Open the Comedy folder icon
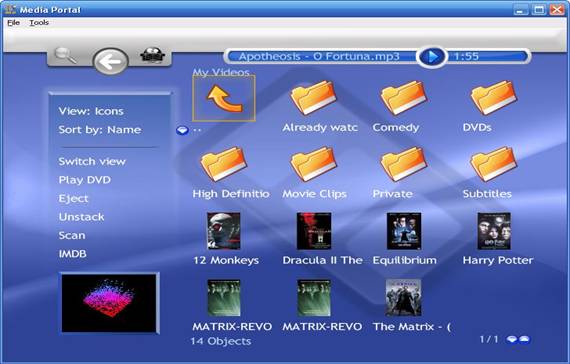The height and width of the screenshot is (364, 570). coord(404,97)
